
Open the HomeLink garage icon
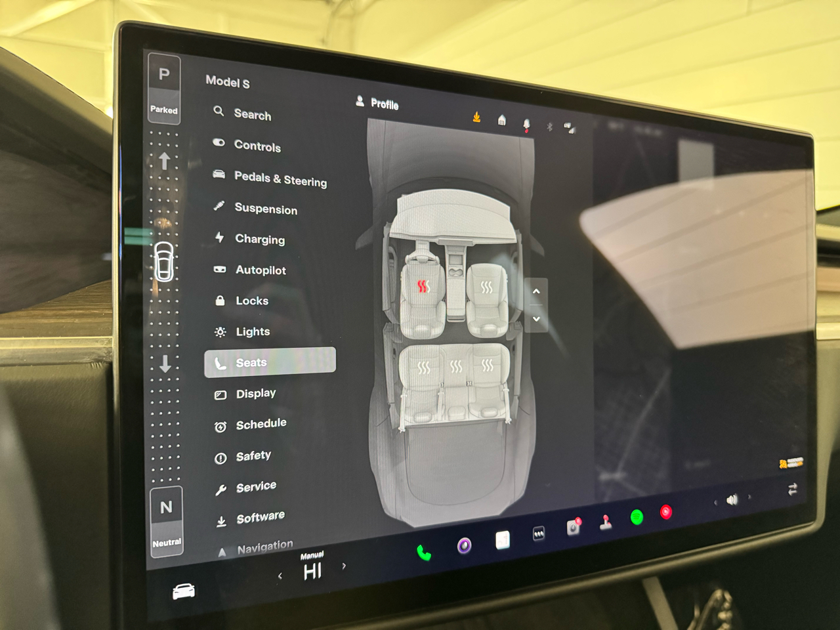coord(502,120)
